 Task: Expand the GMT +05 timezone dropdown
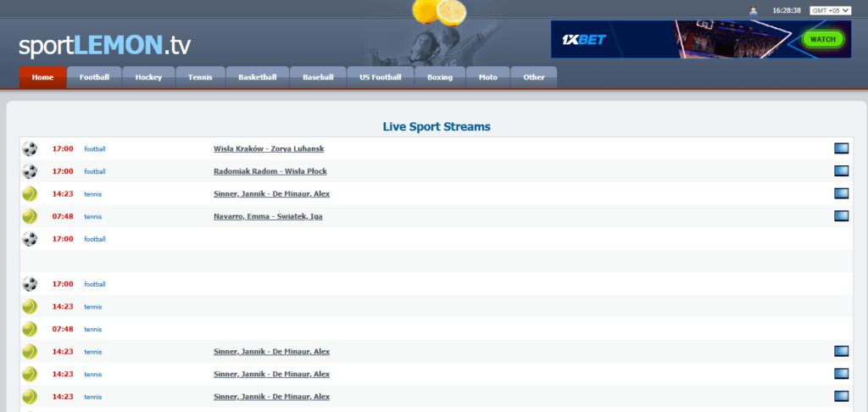point(831,10)
